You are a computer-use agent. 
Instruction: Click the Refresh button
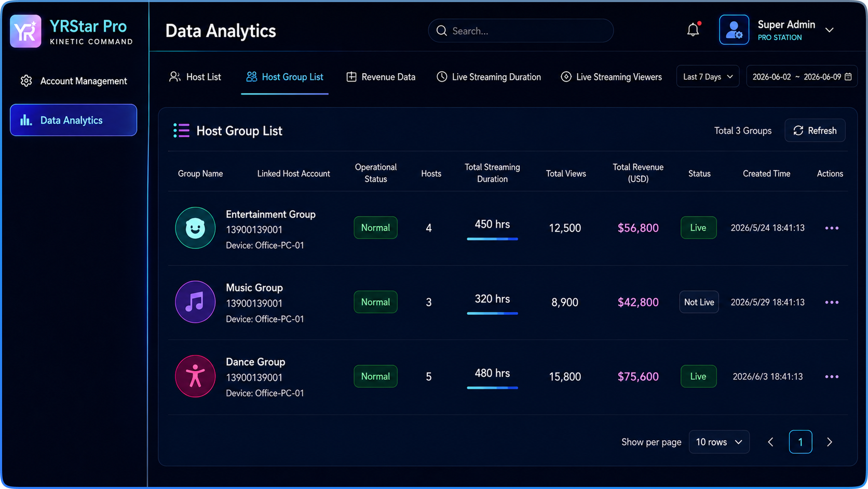[x=815, y=130]
